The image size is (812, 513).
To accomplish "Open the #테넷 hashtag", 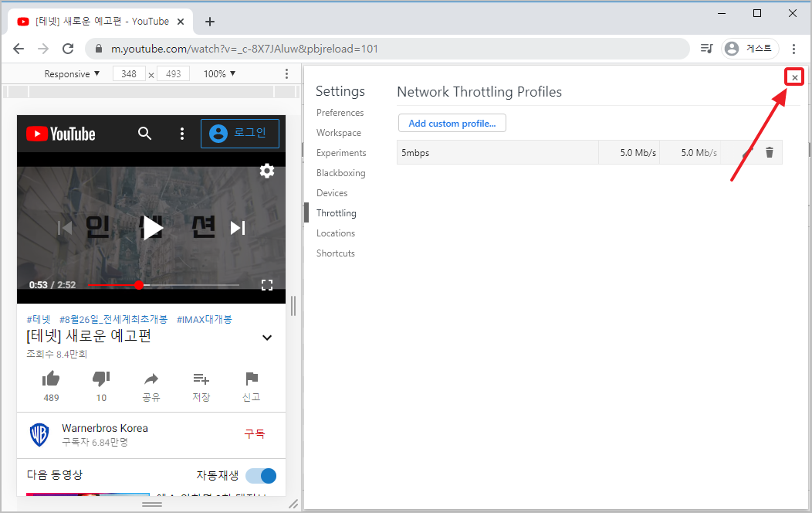I will coord(39,320).
